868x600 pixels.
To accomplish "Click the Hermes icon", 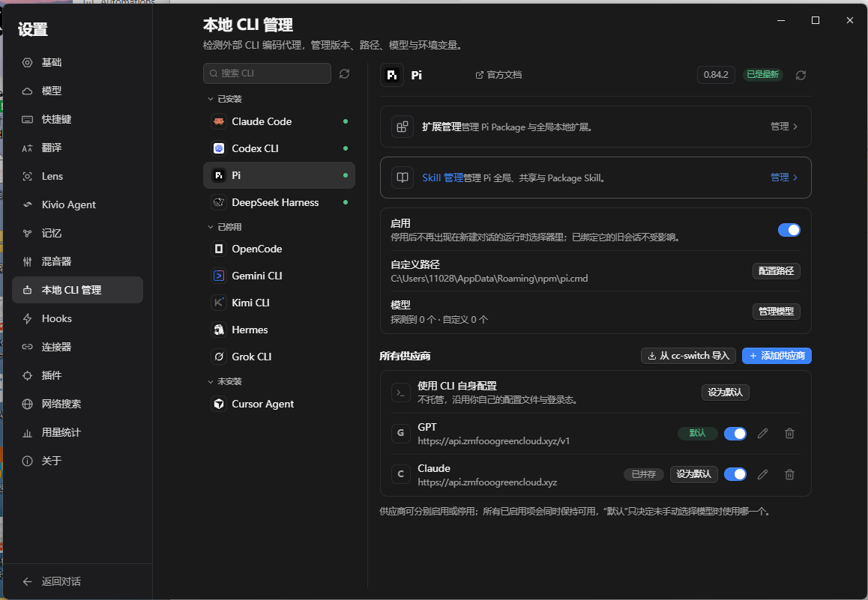I will tap(219, 330).
